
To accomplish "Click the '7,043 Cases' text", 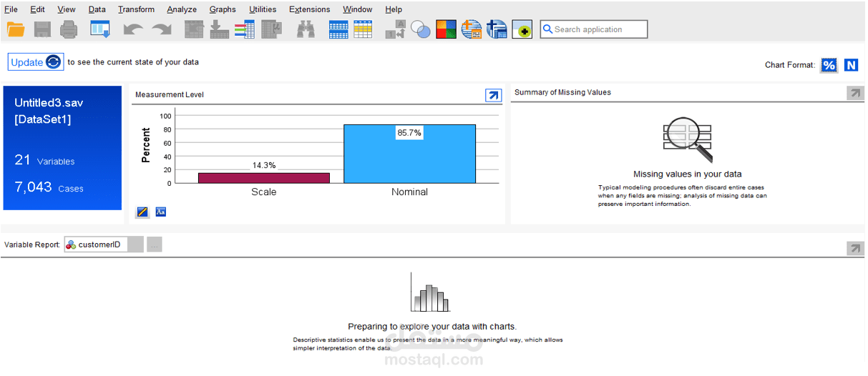I will click(49, 187).
